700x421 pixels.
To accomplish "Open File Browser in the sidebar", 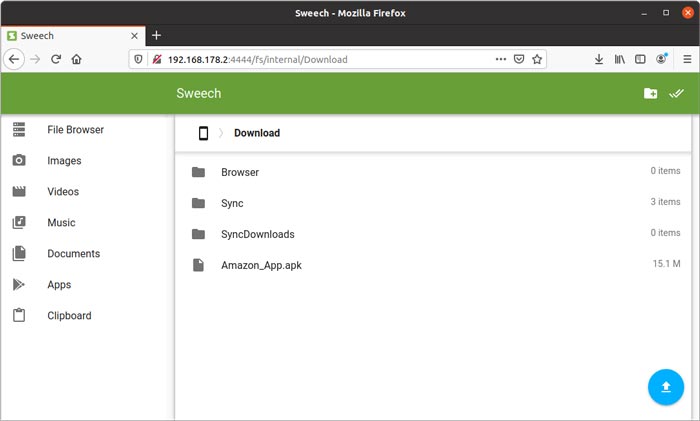I will (75, 129).
